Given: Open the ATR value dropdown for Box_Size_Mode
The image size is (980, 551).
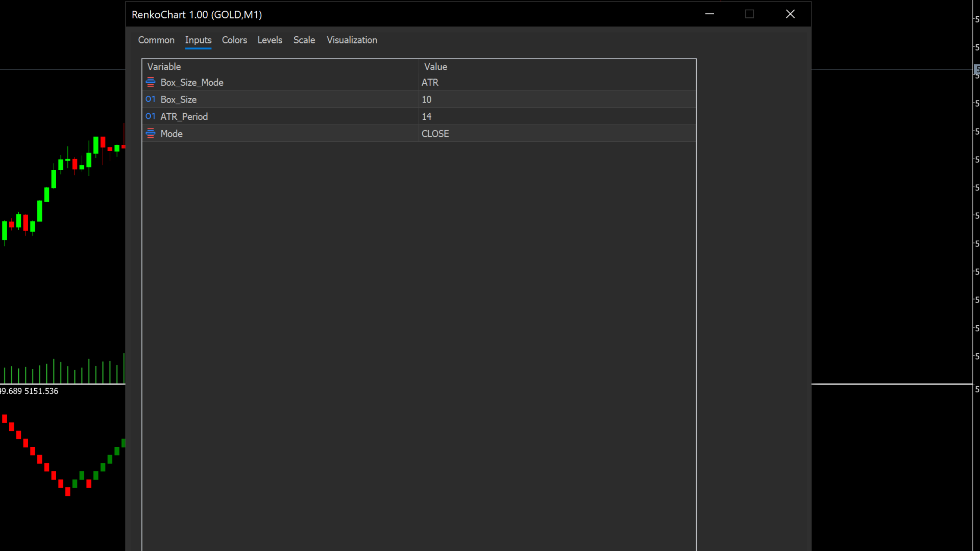Looking at the screenshot, I should 556,82.
